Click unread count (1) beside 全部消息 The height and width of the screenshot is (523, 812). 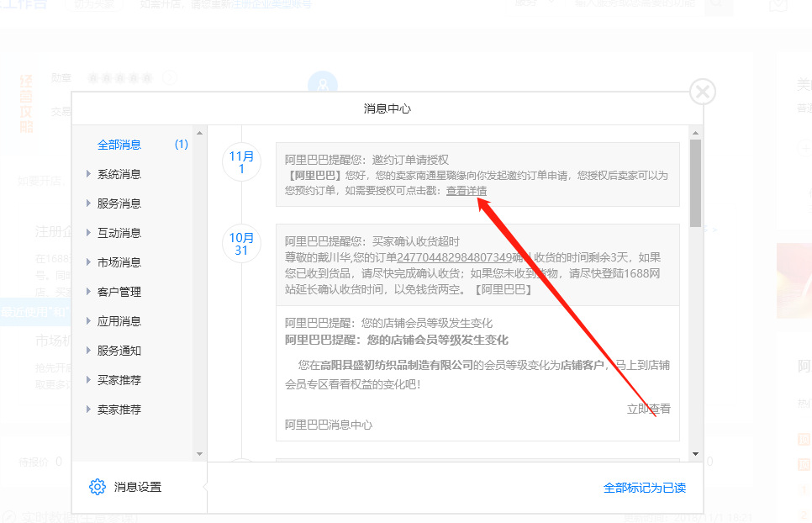(x=182, y=145)
